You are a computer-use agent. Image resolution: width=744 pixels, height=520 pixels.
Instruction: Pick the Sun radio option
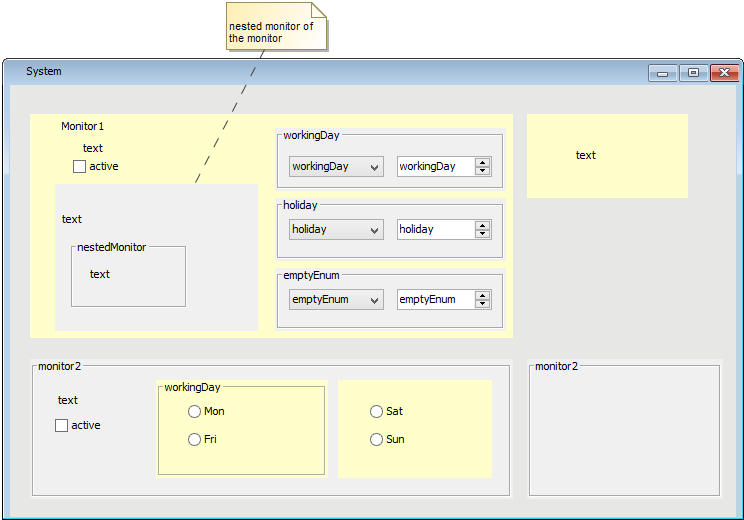click(x=376, y=440)
